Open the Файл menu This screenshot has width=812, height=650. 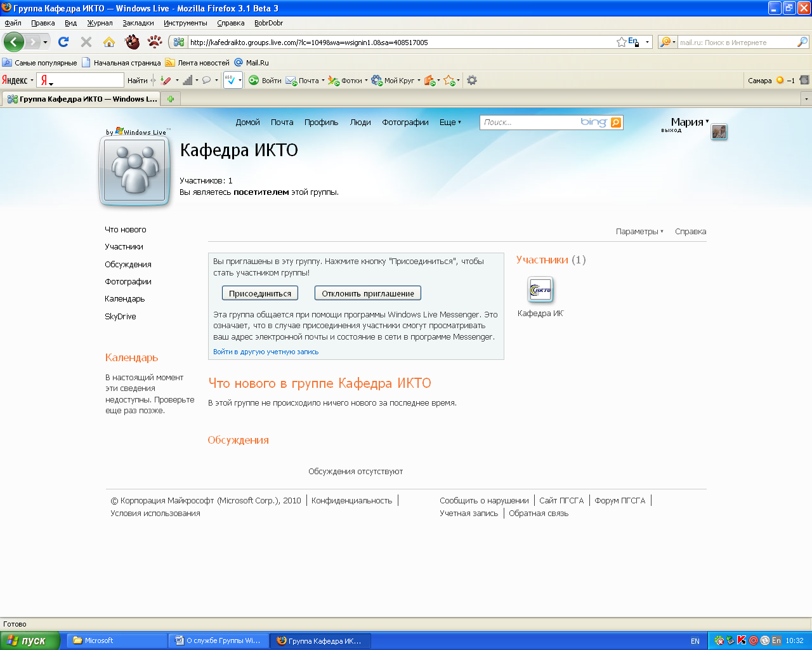[13, 23]
